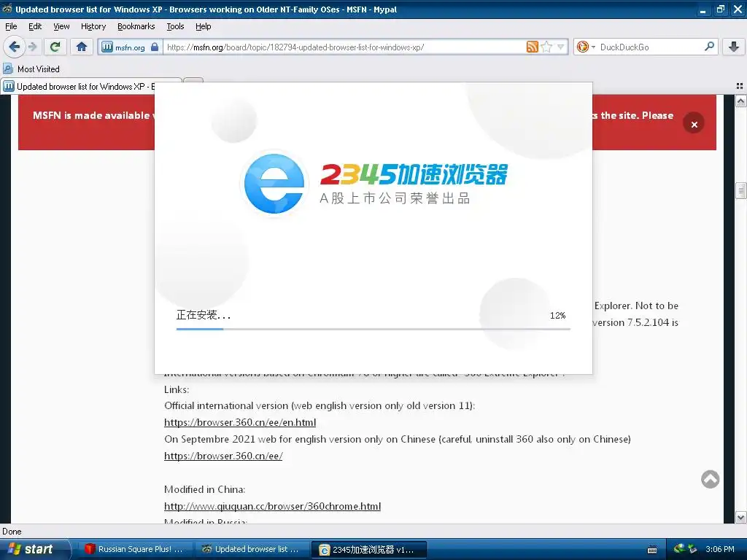Click the 12% progress label
This screenshot has height=560, width=747.
coord(557,315)
